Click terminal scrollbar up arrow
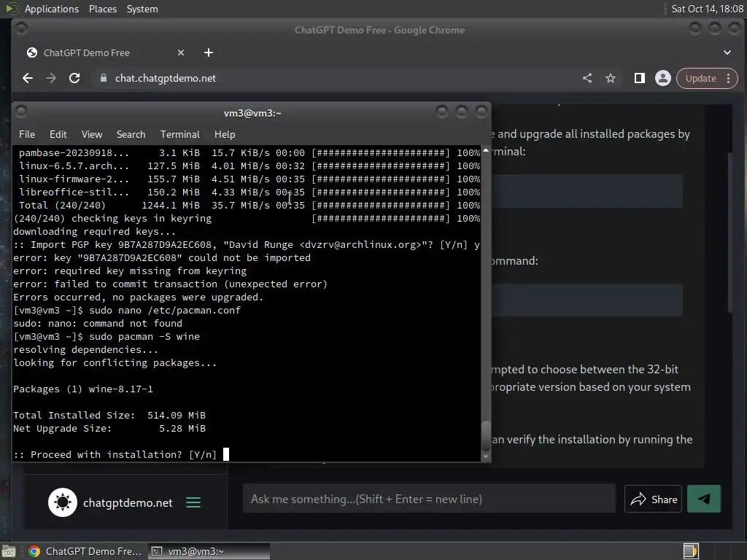This screenshot has height=560, width=747. pos(485,150)
